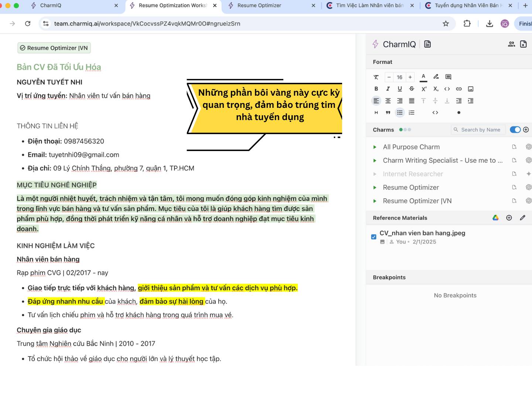Open the first CharmIQ browser tab
Image resolution: width=532 pixels, height=399 pixels.
pos(51,6)
